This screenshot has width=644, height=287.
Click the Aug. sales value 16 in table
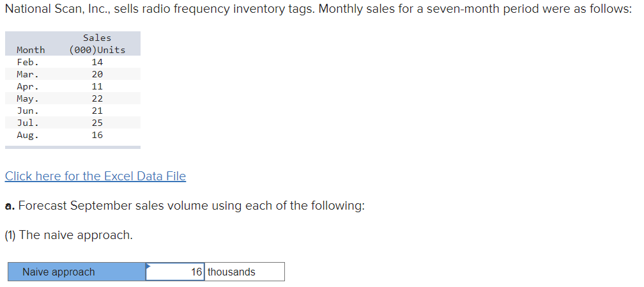[97, 135]
